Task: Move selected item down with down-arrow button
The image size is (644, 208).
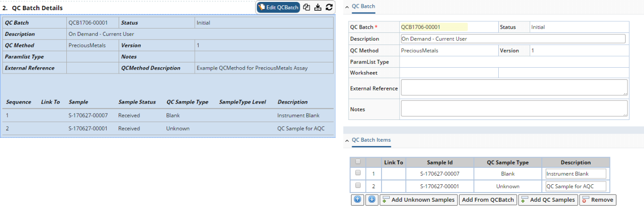Action: [371, 200]
